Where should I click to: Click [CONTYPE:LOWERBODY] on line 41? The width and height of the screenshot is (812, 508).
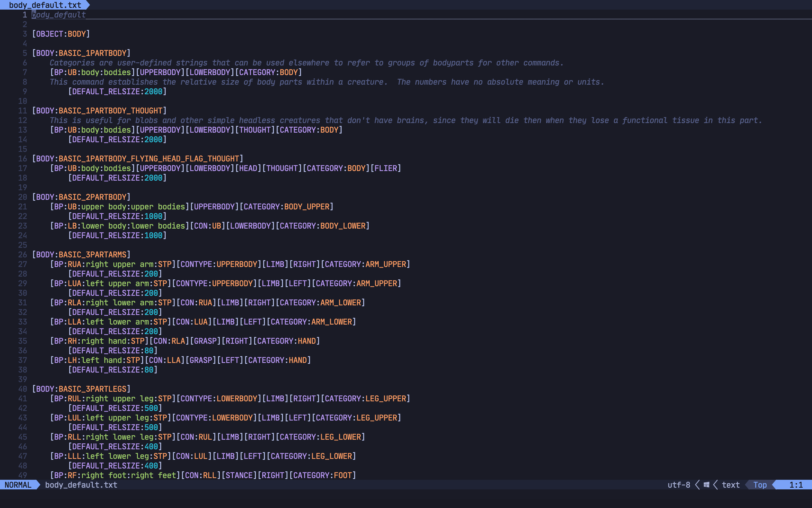pos(219,399)
